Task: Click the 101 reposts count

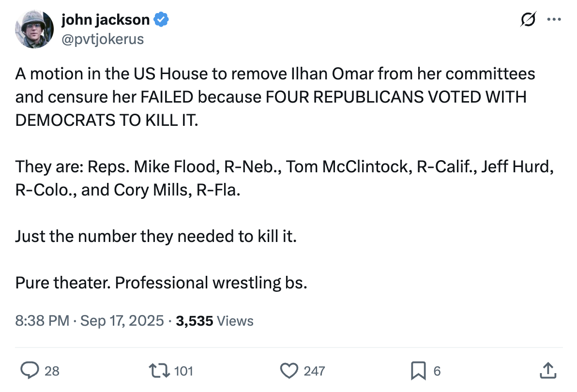Action: coord(183,371)
